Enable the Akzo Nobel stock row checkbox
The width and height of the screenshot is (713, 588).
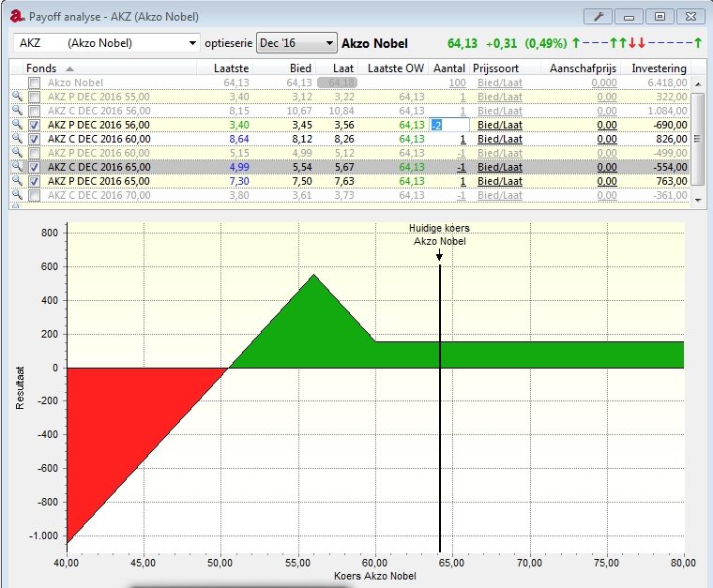pyautogui.click(x=35, y=83)
